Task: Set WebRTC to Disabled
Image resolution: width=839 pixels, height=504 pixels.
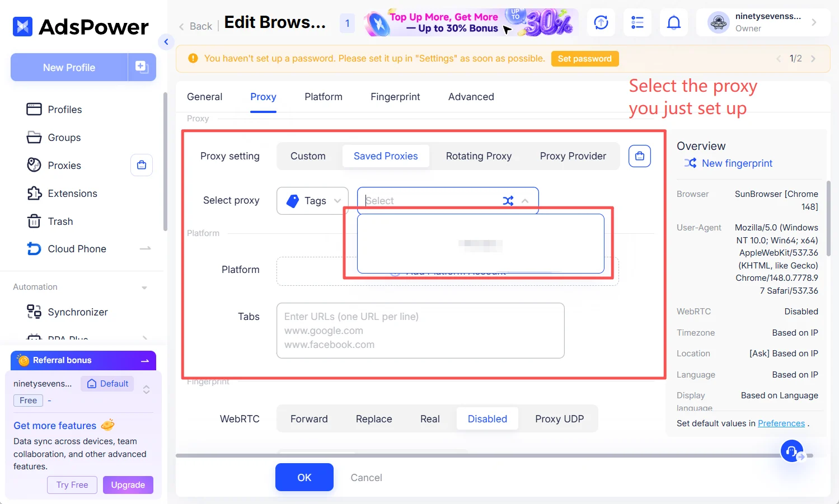Action: coord(488,419)
